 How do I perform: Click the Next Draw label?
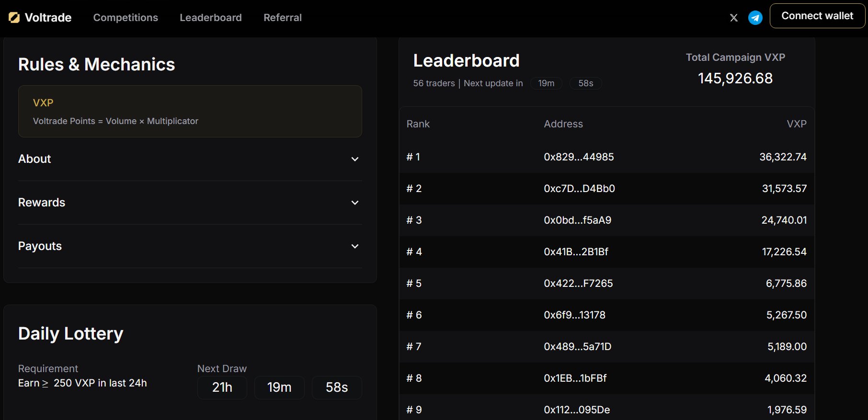[x=222, y=369]
